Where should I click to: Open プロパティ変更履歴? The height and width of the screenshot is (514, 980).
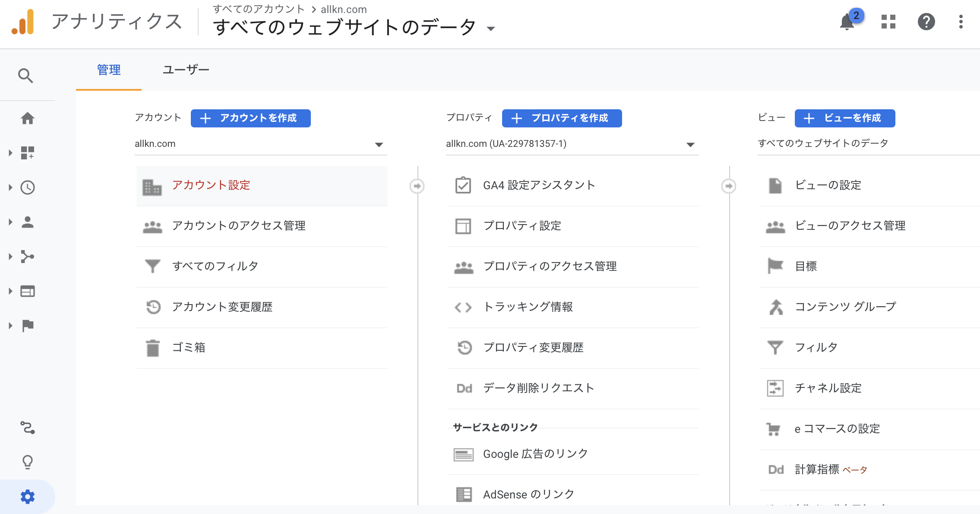(573, 348)
